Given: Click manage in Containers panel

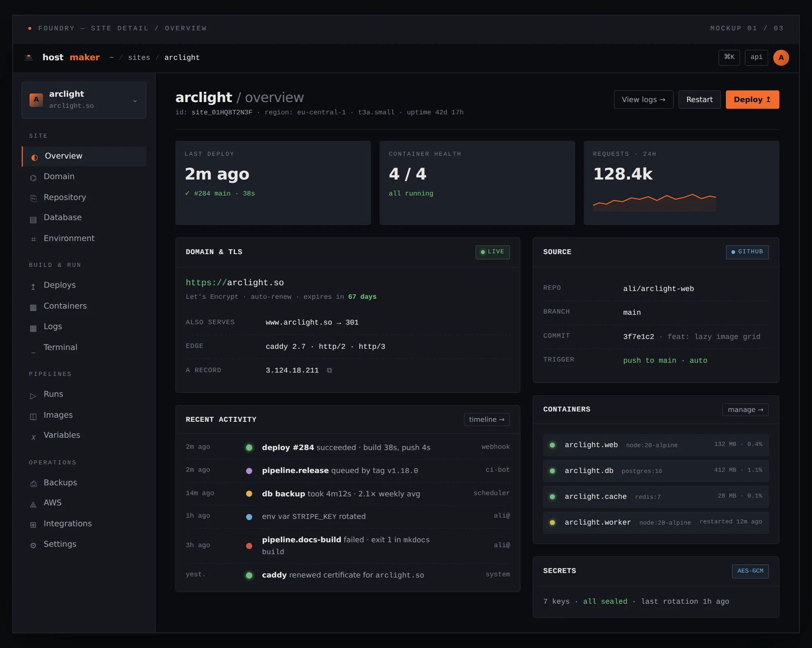Looking at the screenshot, I should point(745,410).
